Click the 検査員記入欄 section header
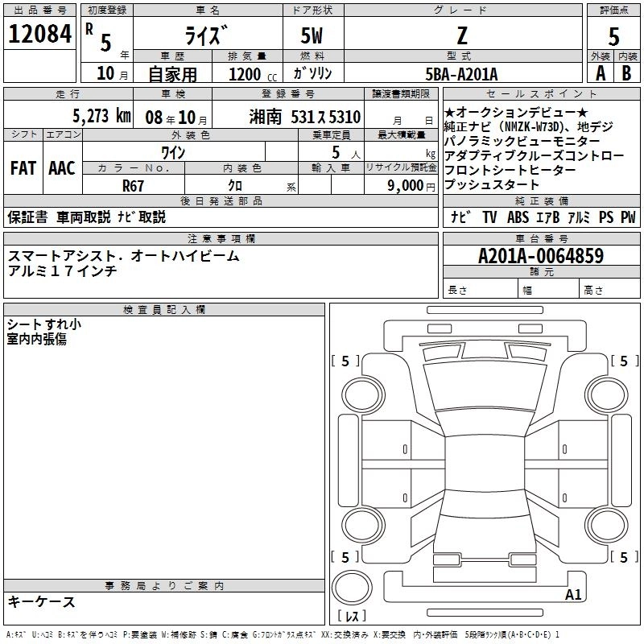This screenshot has height=644, width=644. 164,309
